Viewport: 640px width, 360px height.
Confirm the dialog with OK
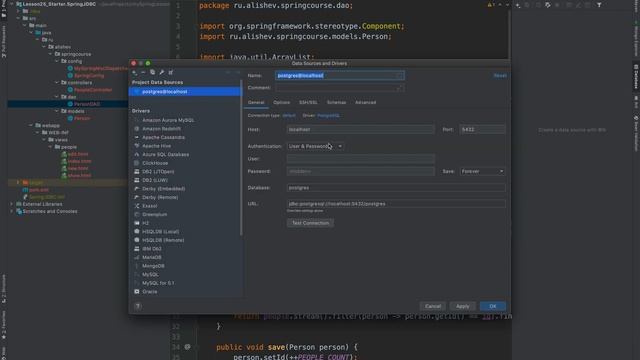point(493,306)
